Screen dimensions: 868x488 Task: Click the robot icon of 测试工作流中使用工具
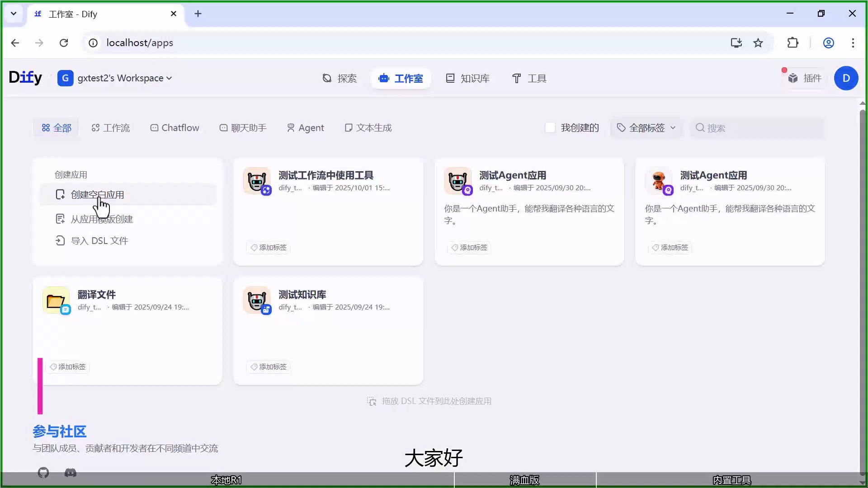pos(257,181)
